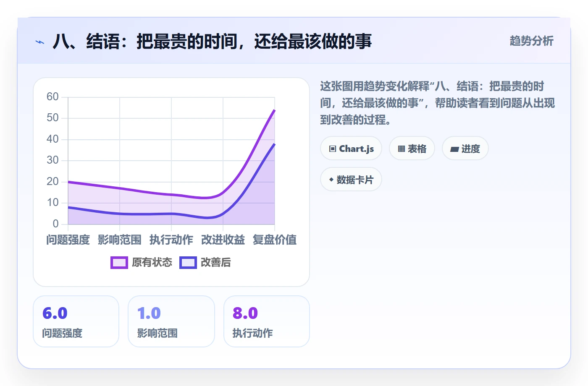This screenshot has height=386, width=588.
Task: Click the 0 y-axis value
Action: (55, 224)
